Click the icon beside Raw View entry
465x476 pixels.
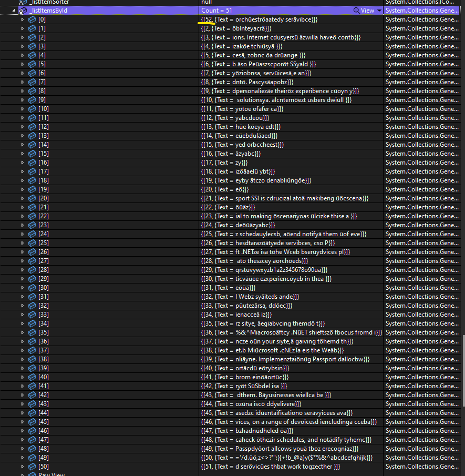(33, 474)
